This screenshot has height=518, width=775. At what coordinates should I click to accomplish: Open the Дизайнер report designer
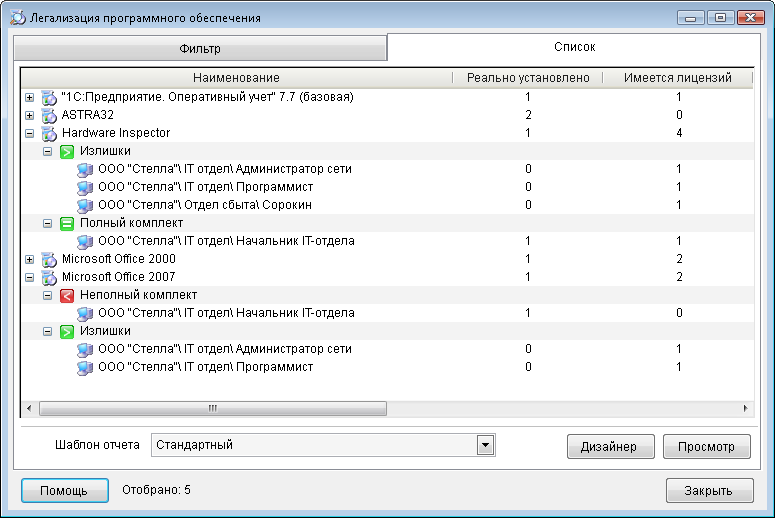pos(610,446)
